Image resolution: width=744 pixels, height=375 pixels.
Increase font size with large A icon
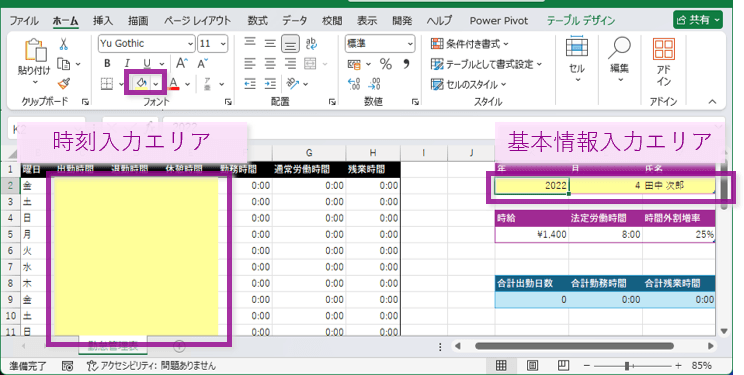(x=182, y=64)
